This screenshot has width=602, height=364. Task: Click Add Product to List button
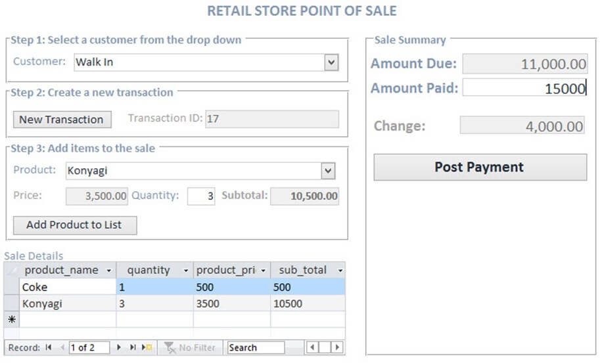tap(75, 225)
